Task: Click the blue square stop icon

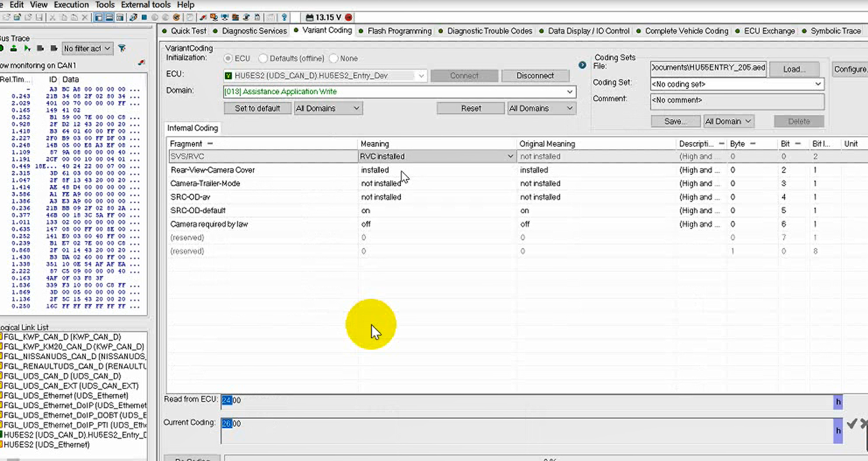Action: click(x=144, y=17)
